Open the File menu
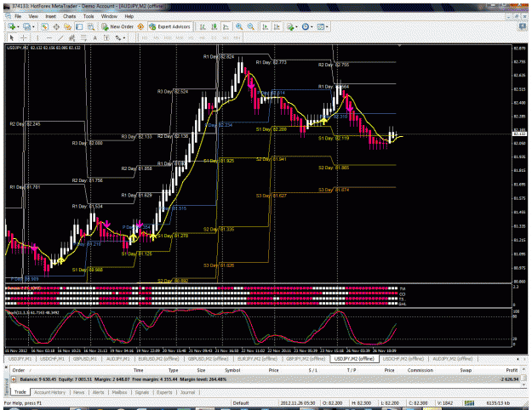This screenshot has height=410, width=532. click(18, 16)
